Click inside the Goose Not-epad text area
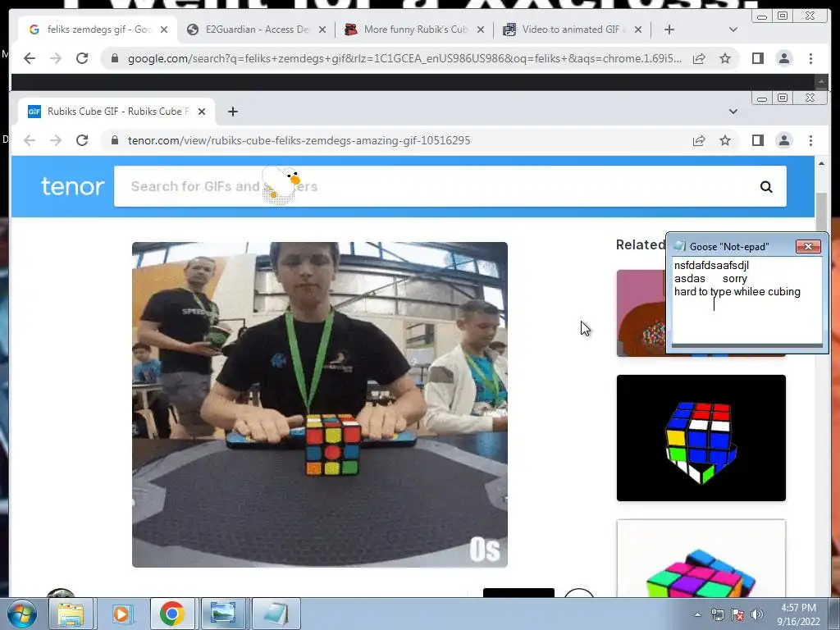840x630 pixels. [x=746, y=300]
